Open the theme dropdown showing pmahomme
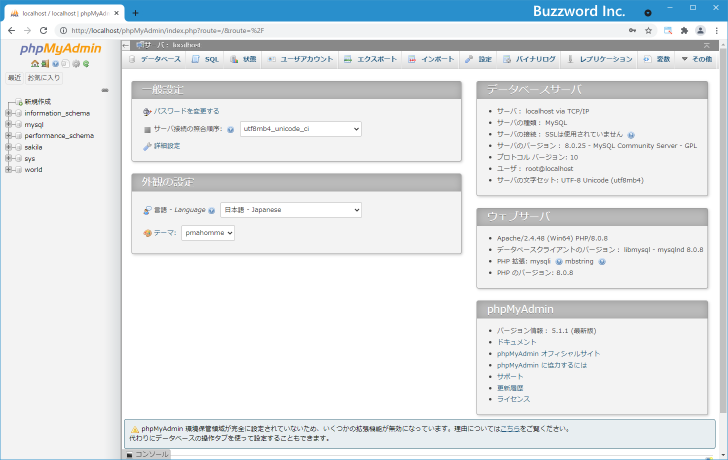This screenshot has width=728, height=460. 208,233
